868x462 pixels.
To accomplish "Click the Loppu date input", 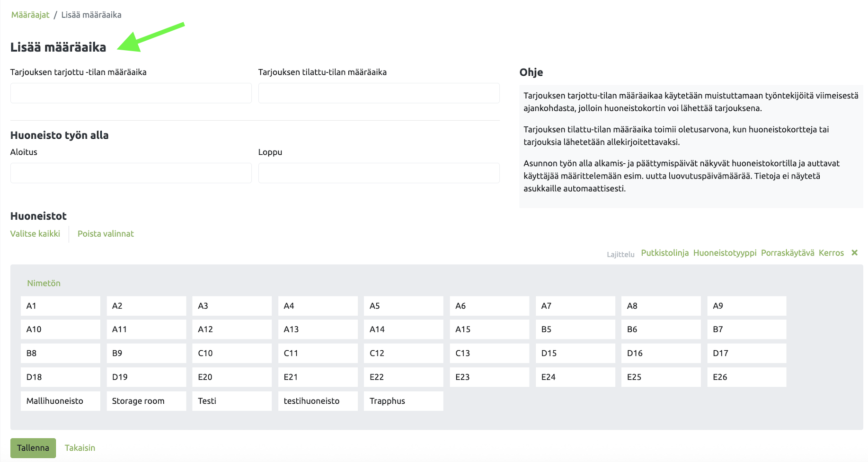I will tap(379, 173).
